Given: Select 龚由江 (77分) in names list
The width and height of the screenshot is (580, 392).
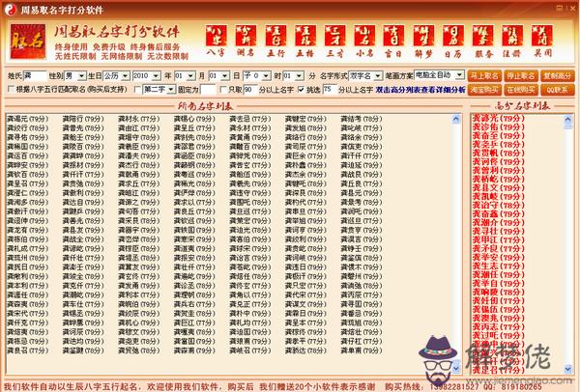Looking at the screenshot, I should click(x=139, y=128).
